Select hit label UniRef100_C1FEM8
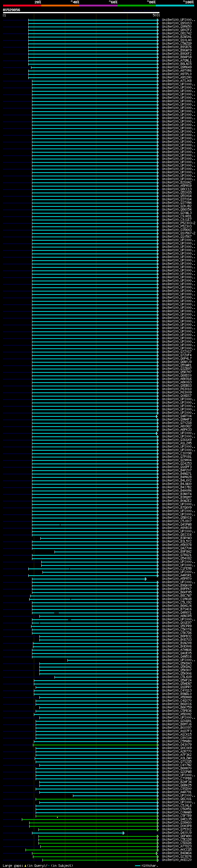This screenshot has width=197, height=868. pyautogui.click(x=176, y=568)
